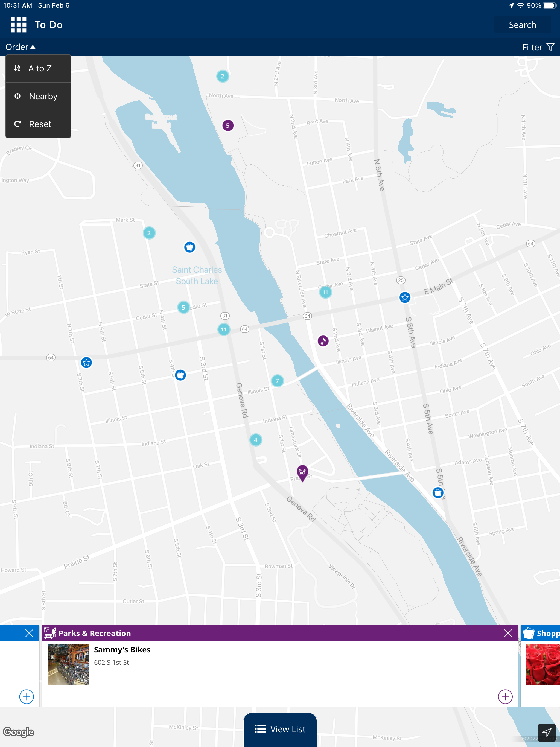Screen dimensions: 560x747
Task: Select cluster marker 11 near Route 31
Action: [224, 329]
